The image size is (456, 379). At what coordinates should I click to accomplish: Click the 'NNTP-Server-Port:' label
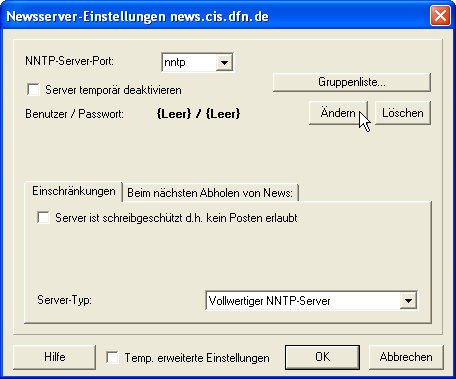(x=69, y=61)
